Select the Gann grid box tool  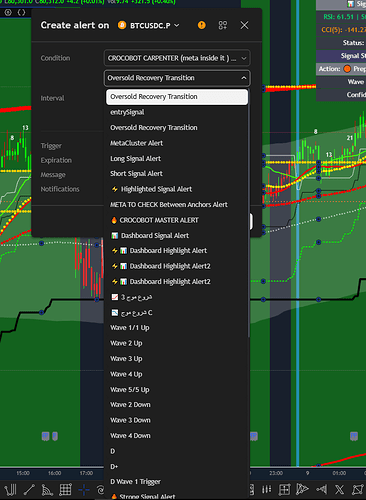point(65,490)
